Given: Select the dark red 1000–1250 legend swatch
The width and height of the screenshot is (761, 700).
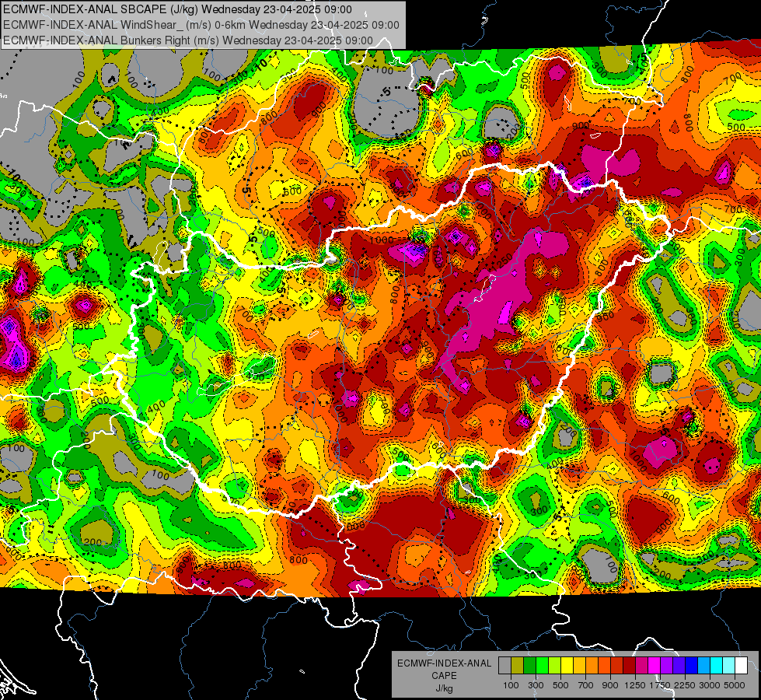Looking at the screenshot, I should pos(629,666).
